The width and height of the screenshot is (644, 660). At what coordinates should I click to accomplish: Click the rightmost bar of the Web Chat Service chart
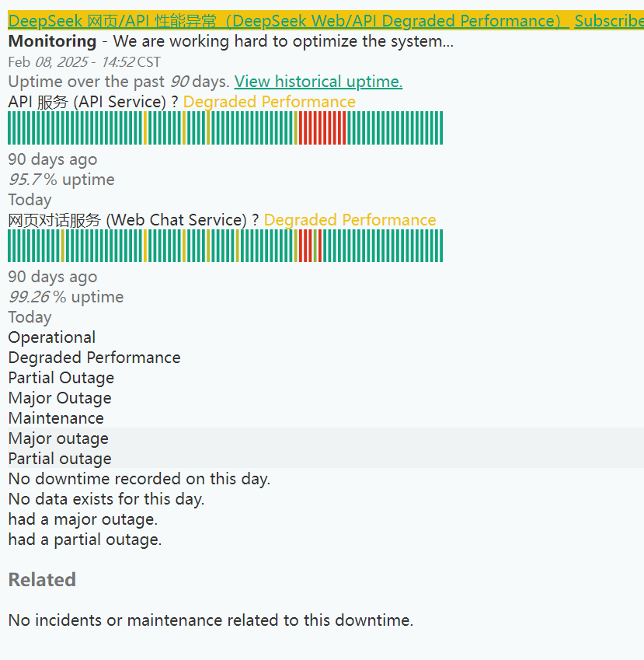(x=440, y=246)
